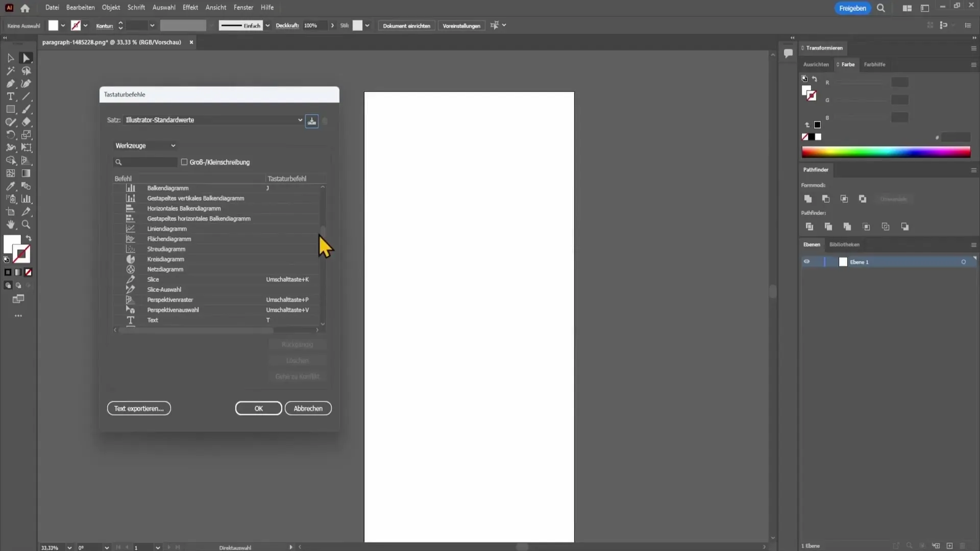The image size is (980, 551).
Task: Open the Fenster menu
Action: click(243, 8)
